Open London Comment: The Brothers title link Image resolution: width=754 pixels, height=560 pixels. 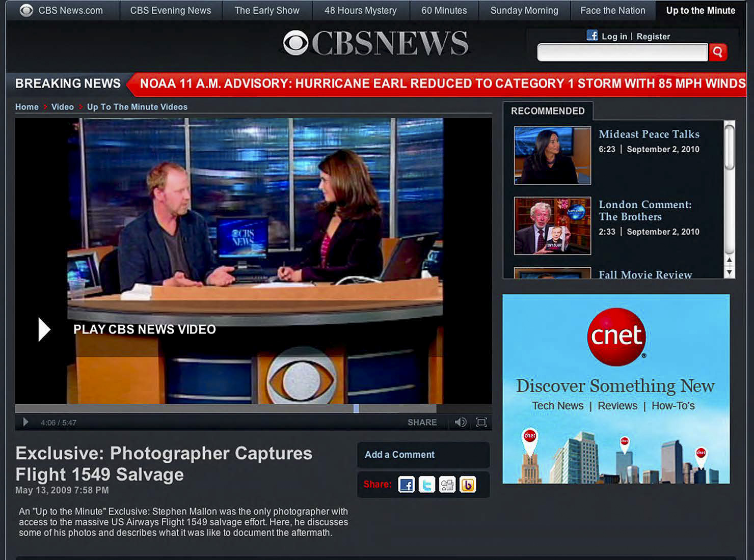click(645, 211)
